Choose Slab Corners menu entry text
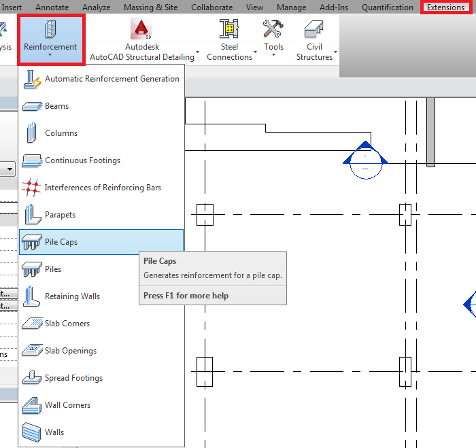This screenshot has width=476, height=448. point(67,324)
